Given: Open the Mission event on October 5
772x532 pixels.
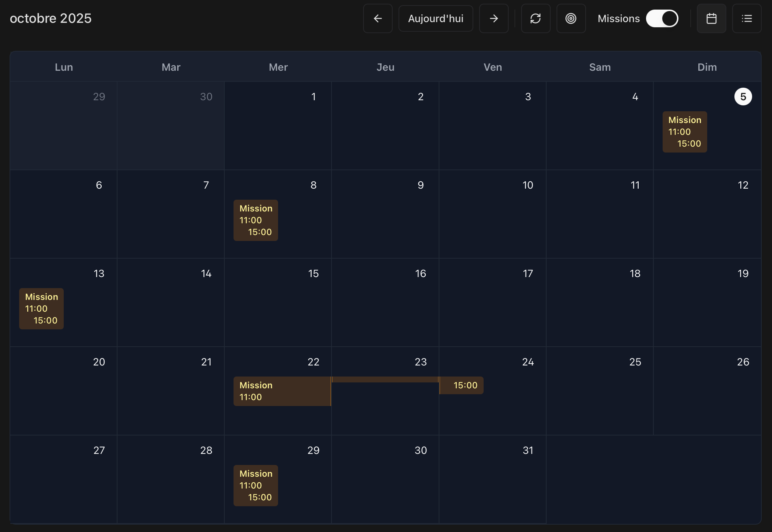Looking at the screenshot, I should pos(684,132).
